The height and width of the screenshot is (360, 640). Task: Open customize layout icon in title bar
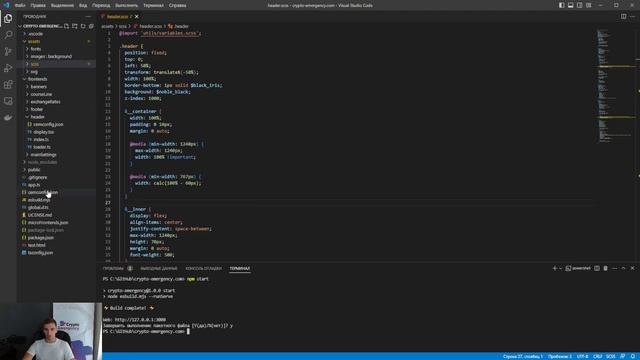[589, 5]
